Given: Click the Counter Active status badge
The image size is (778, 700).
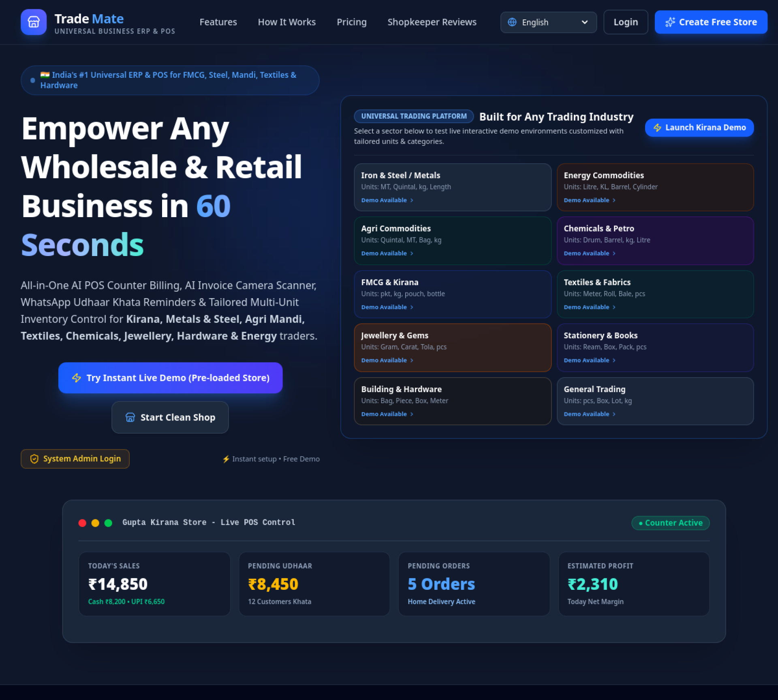Looking at the screenshot, I should coord(670,523).
